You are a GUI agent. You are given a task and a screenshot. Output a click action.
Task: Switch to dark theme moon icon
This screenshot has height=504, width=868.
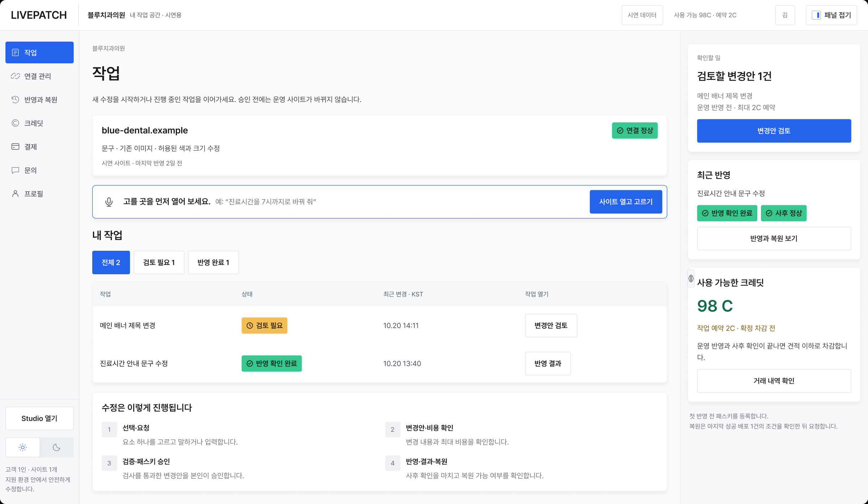[x=56, y=448]
